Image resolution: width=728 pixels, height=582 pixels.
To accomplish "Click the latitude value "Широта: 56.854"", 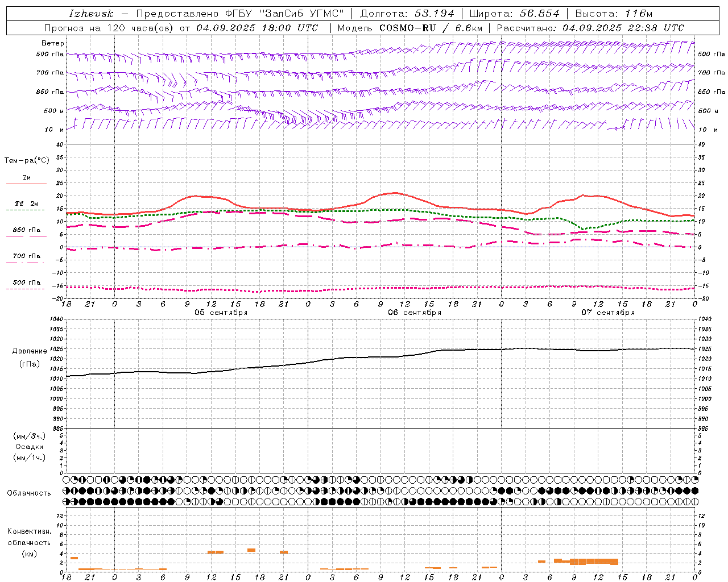I will pyautogui.click(x=514, y=14).
